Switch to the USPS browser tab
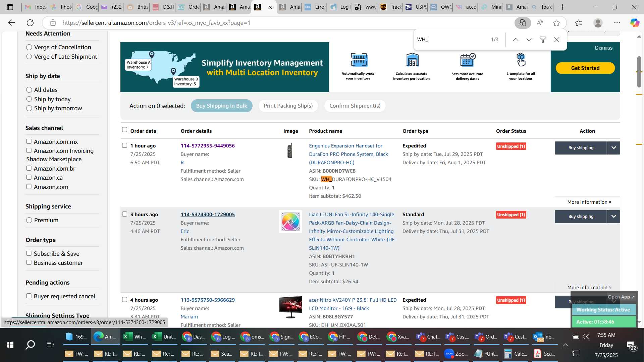Image resolution: width=644 pixels, height=362 pixels. tap(415, 7)
